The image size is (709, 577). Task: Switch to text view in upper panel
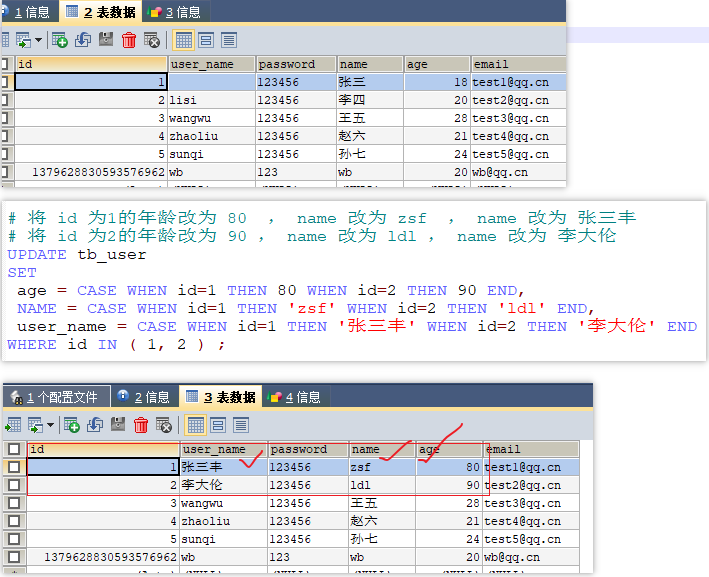(229, 40)
